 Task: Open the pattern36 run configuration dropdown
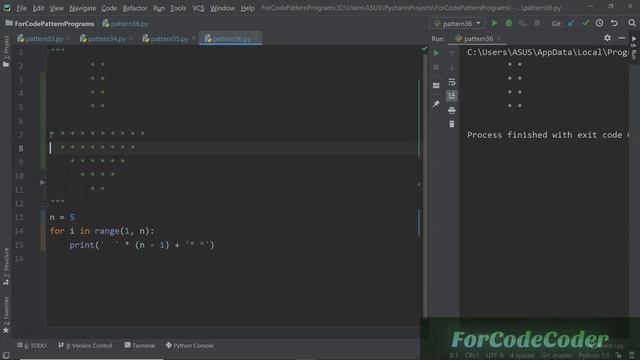(x=457, y=24)
